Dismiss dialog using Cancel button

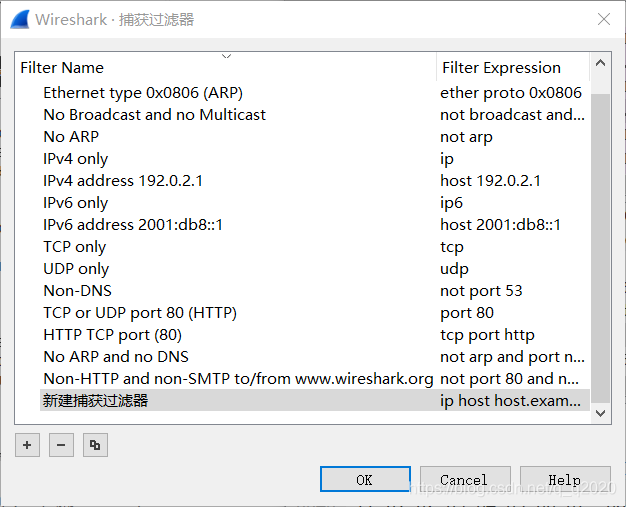coord(465,479)
